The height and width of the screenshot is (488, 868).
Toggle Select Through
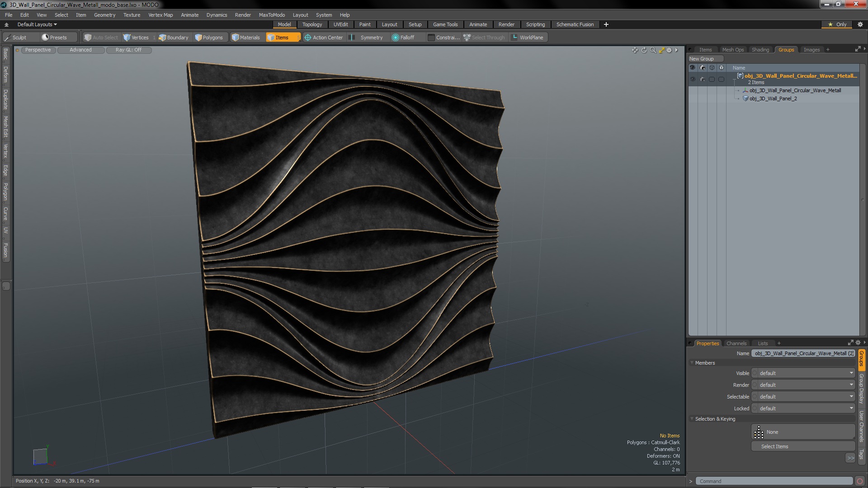(484, 38)
